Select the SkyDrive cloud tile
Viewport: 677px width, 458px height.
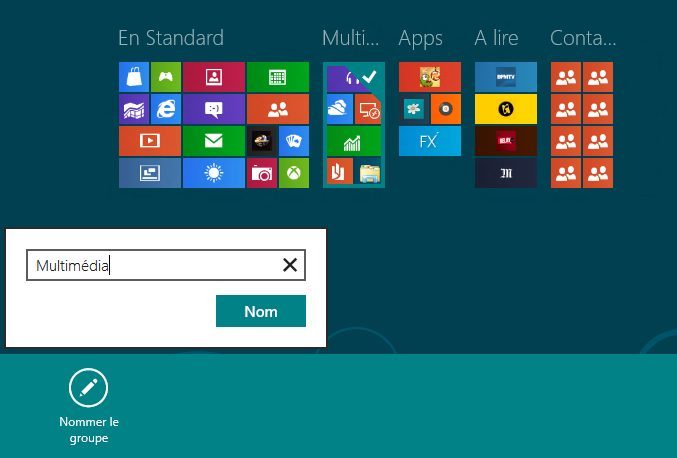pos(338,109)
